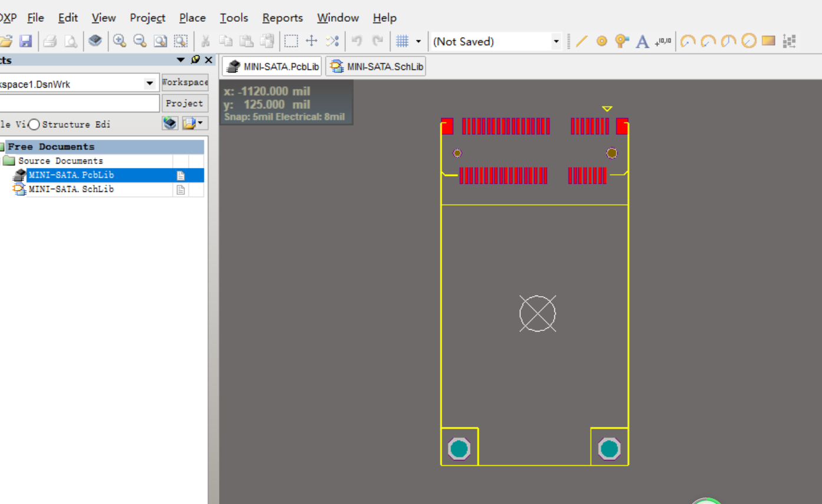The width and height of the screenshot is (822, 504).
Task: Click the Paste toolbar icon
Action: point(246,41)
